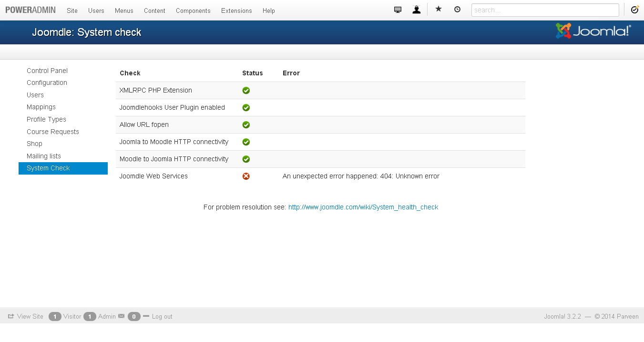This screenshot has width=644, height=342.
Task: Open the Components dropdown menu
Action: pyautogui.click(x=193, y=10)
